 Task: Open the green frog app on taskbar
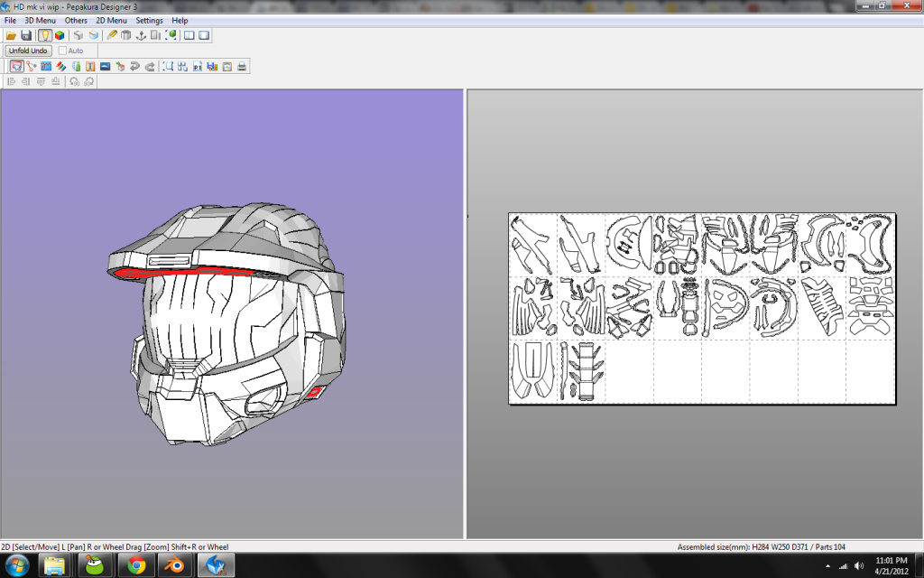click(94, 565)
